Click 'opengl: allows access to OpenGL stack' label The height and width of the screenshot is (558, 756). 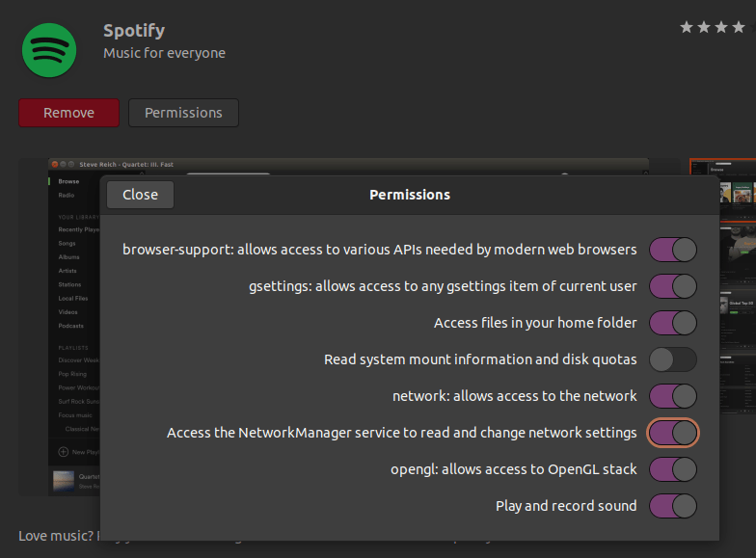[x=513, y=469]
